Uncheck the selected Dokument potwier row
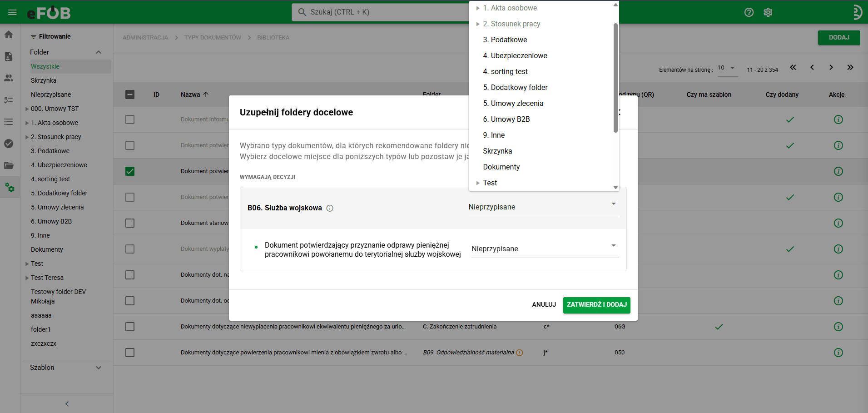Viewport: 868px width, 413px height. coord(130,171)
